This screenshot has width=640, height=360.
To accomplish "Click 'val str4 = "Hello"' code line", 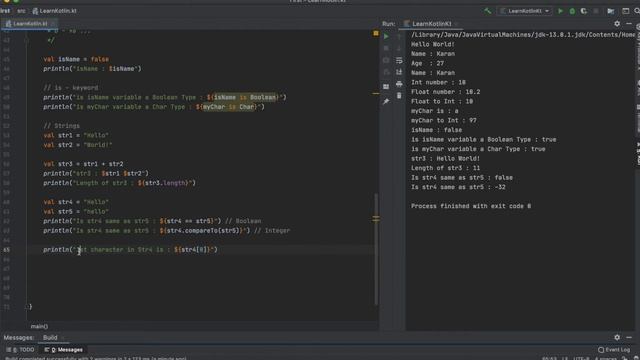I will point(76,202).
